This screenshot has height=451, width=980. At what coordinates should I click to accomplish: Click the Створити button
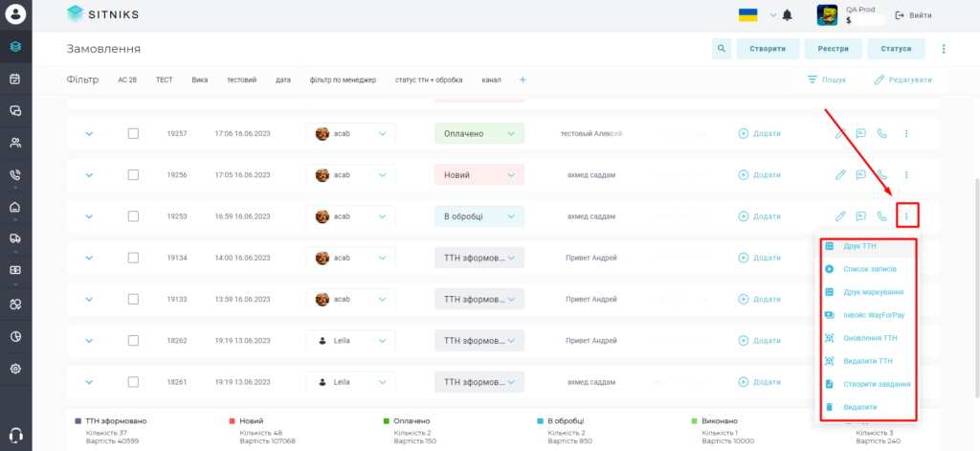768,49
